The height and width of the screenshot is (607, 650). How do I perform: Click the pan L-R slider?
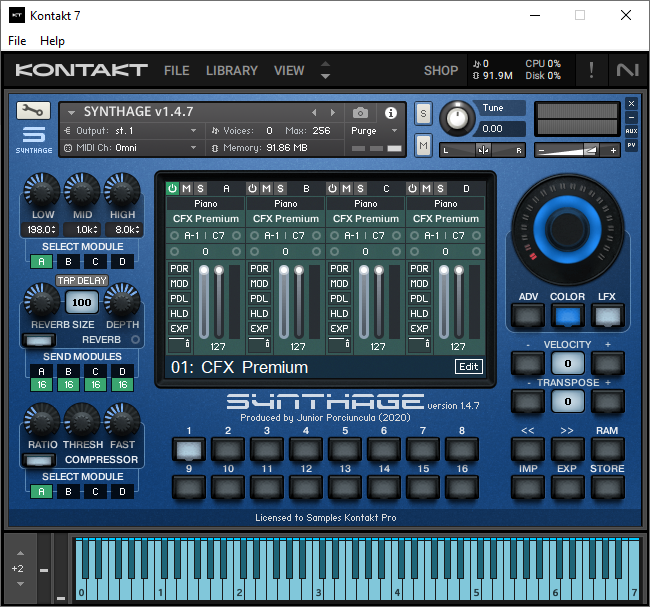483,150
